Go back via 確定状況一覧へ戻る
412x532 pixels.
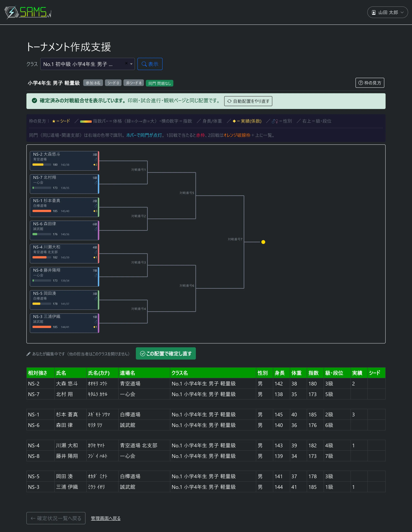pyautogui.click(x=56, y=518)
